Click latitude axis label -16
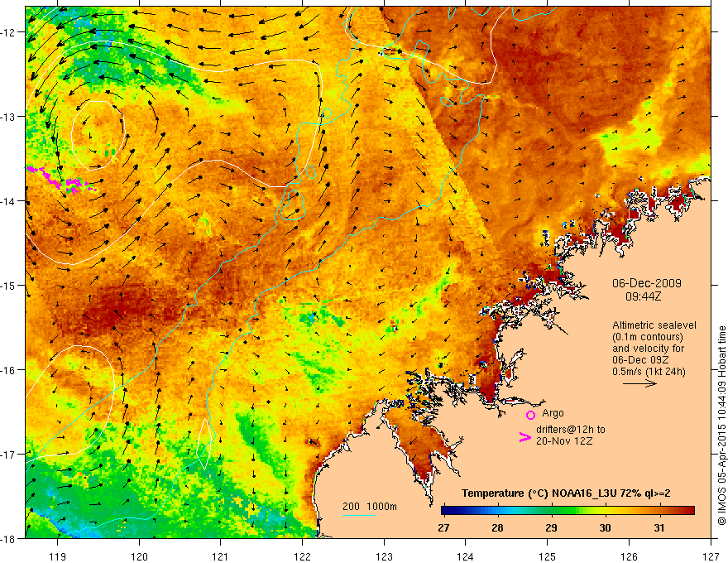Screen dimensions: 728x563 8,370
